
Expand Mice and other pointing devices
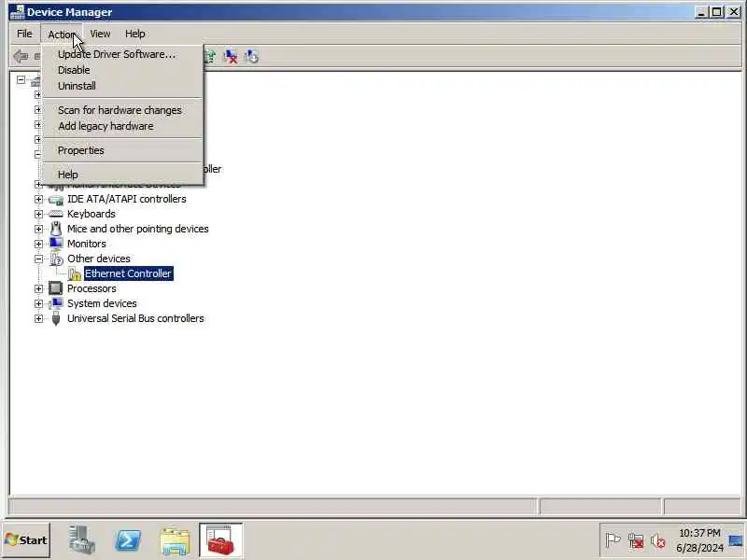tap(38, 229)
